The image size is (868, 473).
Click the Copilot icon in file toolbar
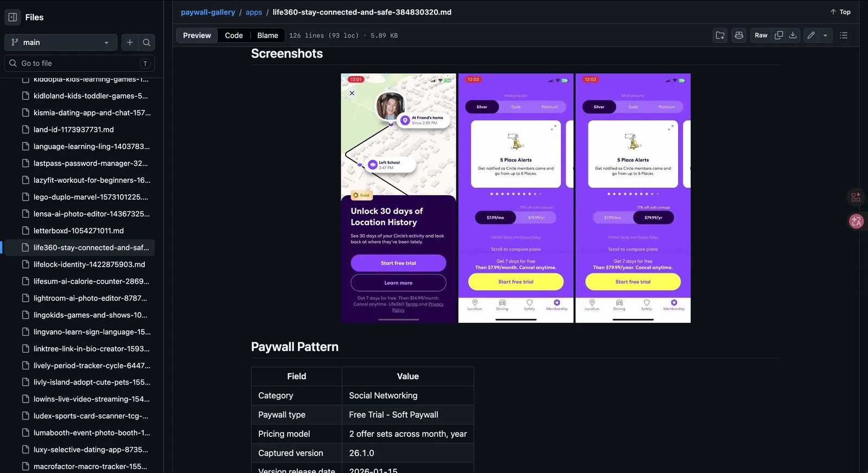tap(739, 35)
